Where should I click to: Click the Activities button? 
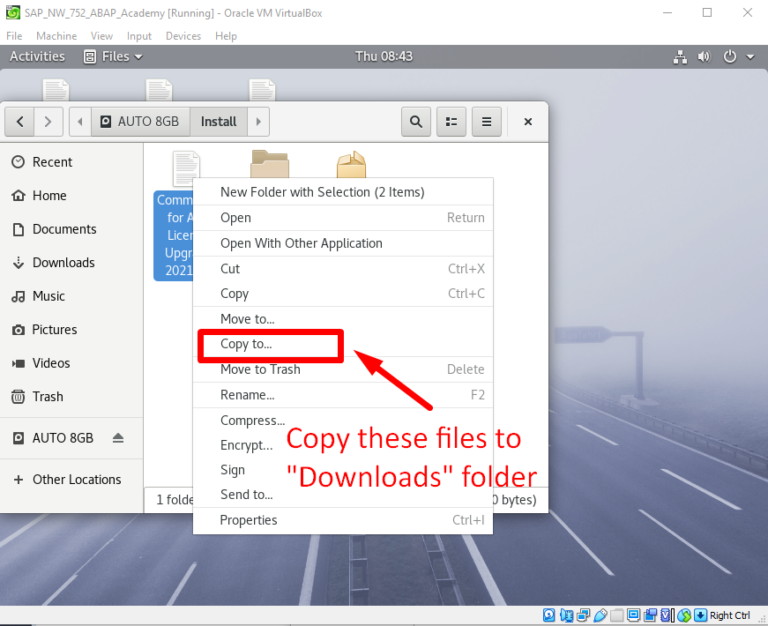click(37, 57)
